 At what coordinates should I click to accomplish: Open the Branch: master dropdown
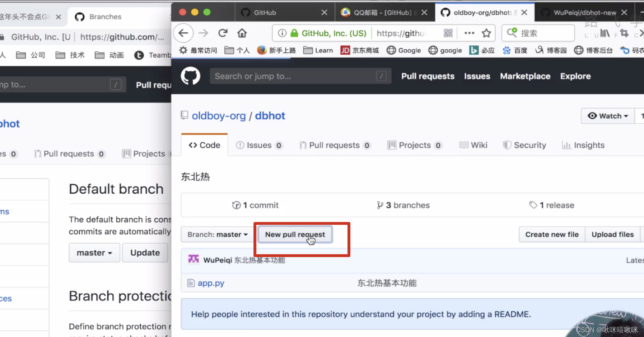click(218, 234)
